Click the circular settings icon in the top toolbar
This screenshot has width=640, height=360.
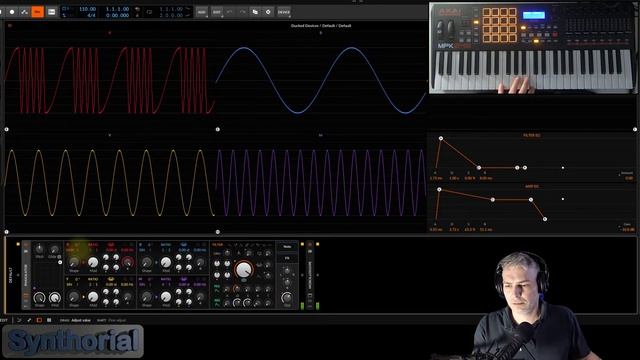coord(268,12)
